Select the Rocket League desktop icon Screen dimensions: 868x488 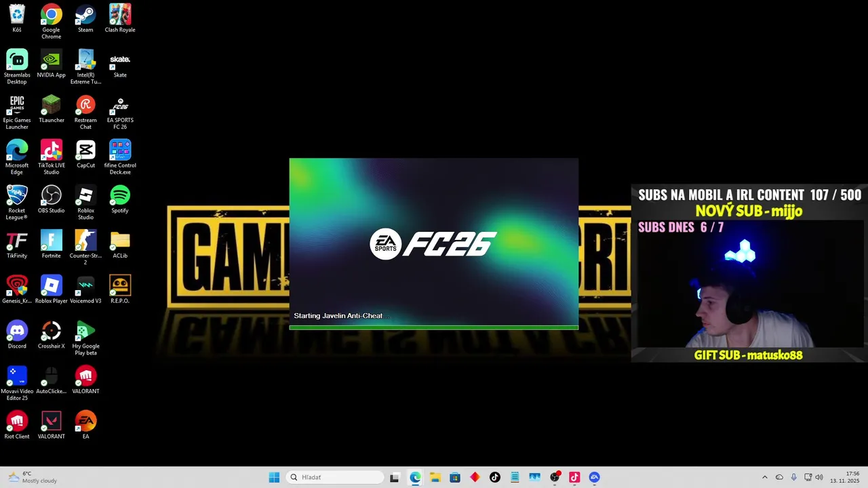(x=17, y=202)
